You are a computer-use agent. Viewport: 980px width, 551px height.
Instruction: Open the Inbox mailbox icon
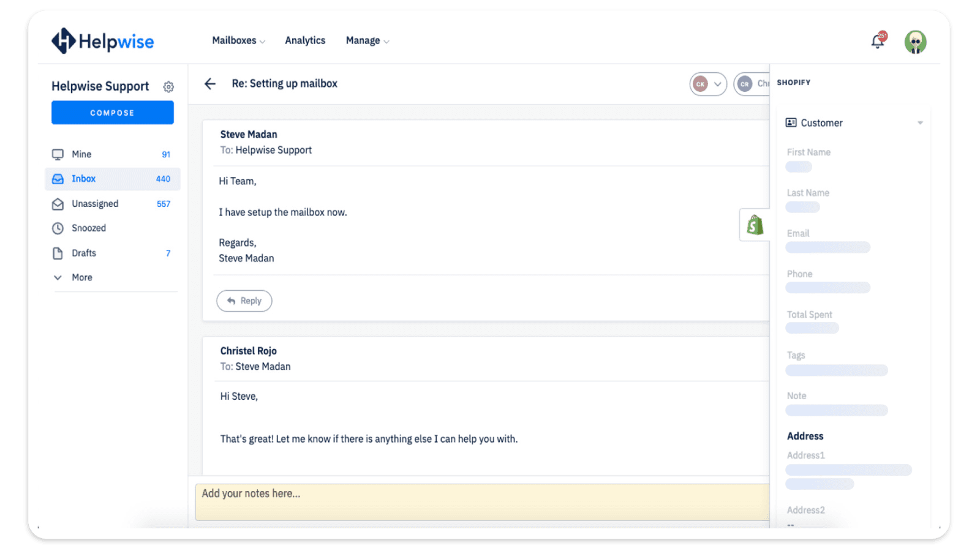58,178
